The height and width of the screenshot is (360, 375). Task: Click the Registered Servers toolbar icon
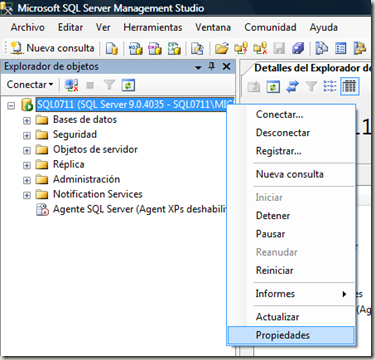(322, 49)
